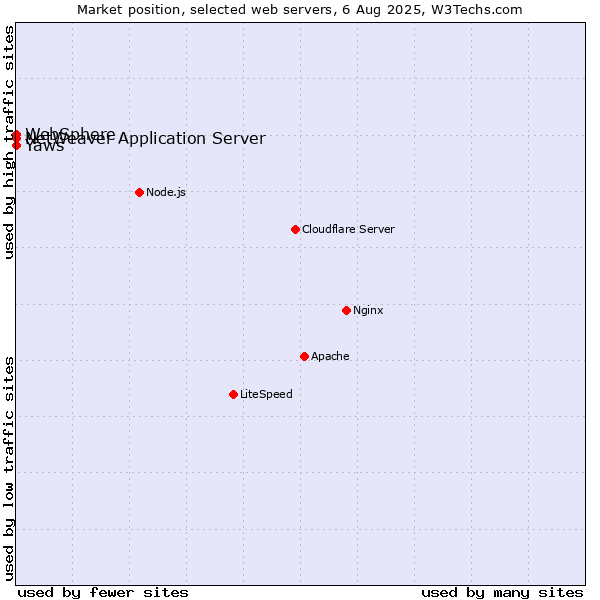
Task: Select the 'Yaws' label text
Action: tap(45, 146)
